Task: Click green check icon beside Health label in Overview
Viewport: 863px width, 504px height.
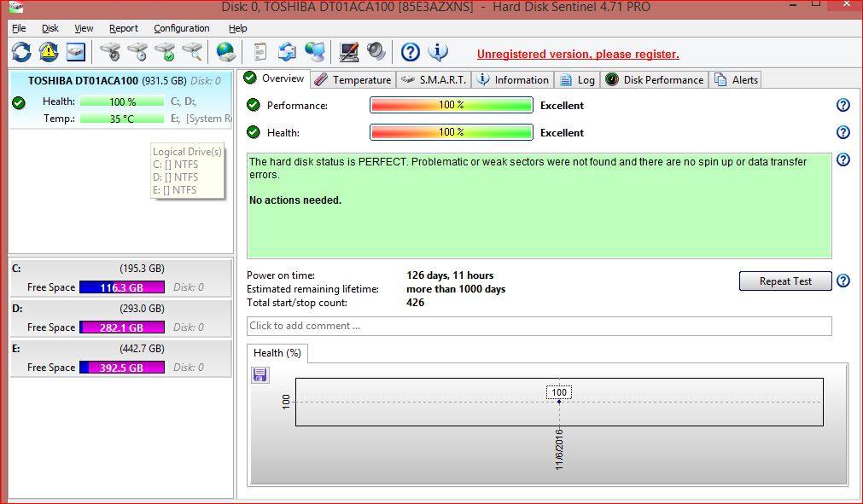Action: point(254,132)
